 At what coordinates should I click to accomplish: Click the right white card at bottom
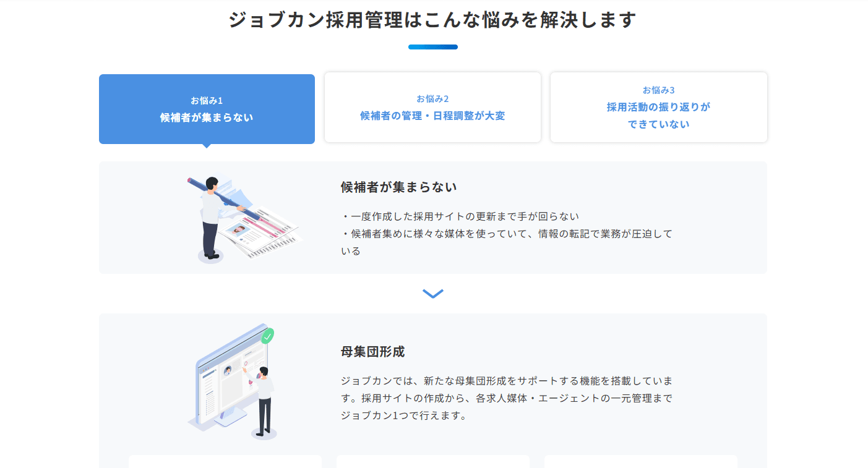[641, 462]
